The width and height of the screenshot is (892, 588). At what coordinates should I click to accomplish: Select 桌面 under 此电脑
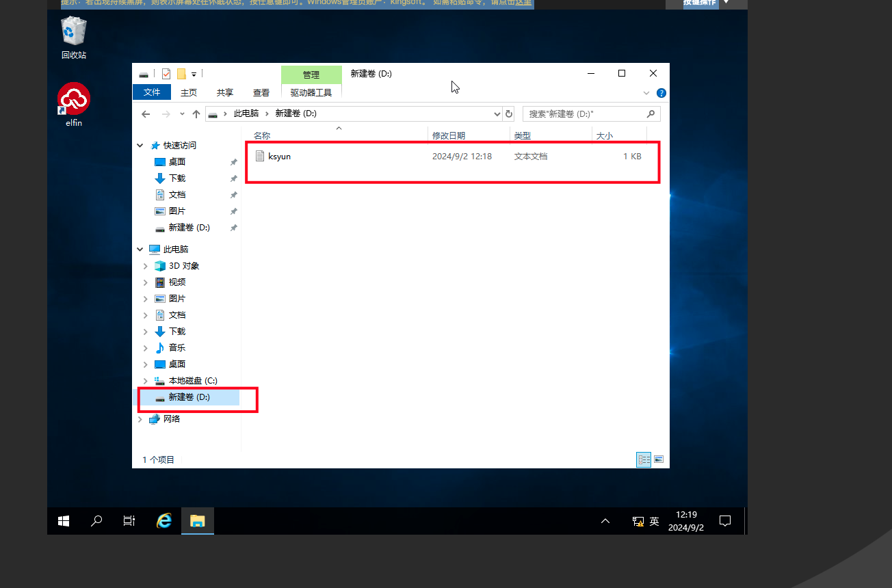[177, 364]
